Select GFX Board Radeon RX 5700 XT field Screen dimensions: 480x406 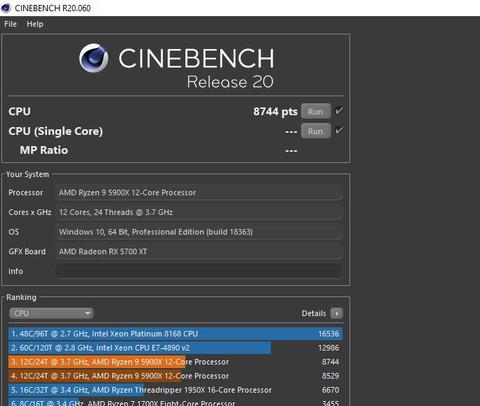coord(199,252)
